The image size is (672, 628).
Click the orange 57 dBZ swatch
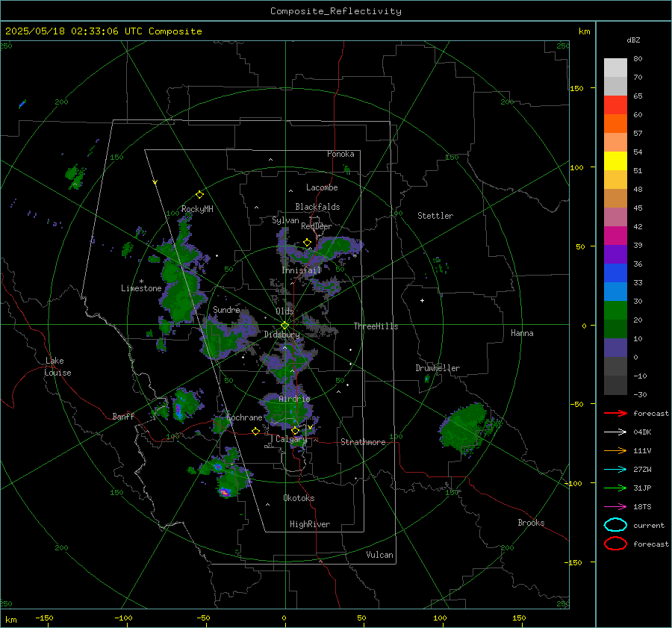coord(615,124)
